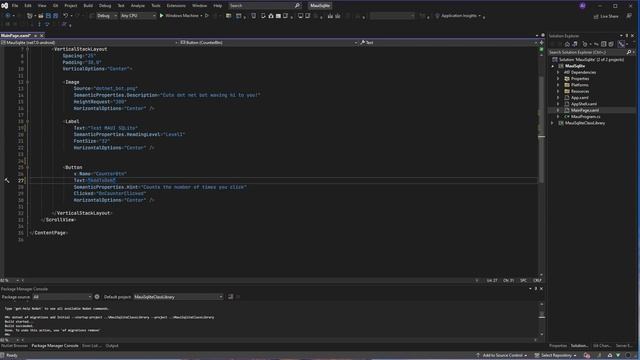Click the green Start debugging arrow
640x360 pixels.
[x=162, y=16]
